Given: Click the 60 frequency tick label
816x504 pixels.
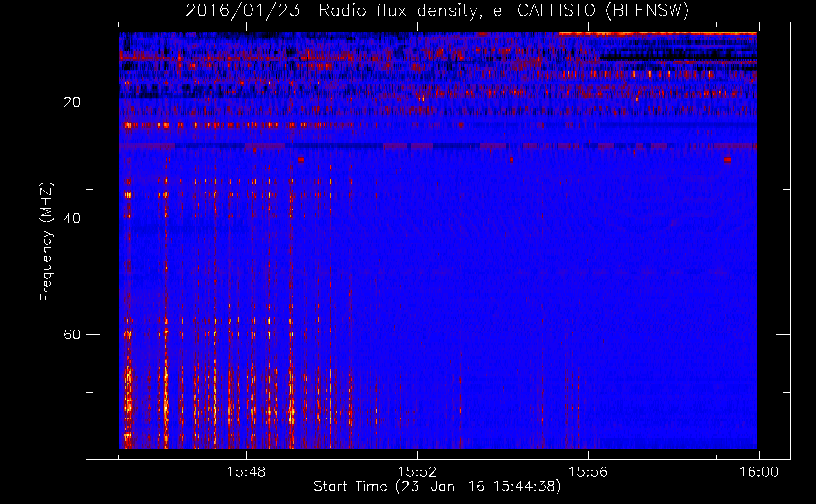Looking at the screenshot, I should 72,334.
